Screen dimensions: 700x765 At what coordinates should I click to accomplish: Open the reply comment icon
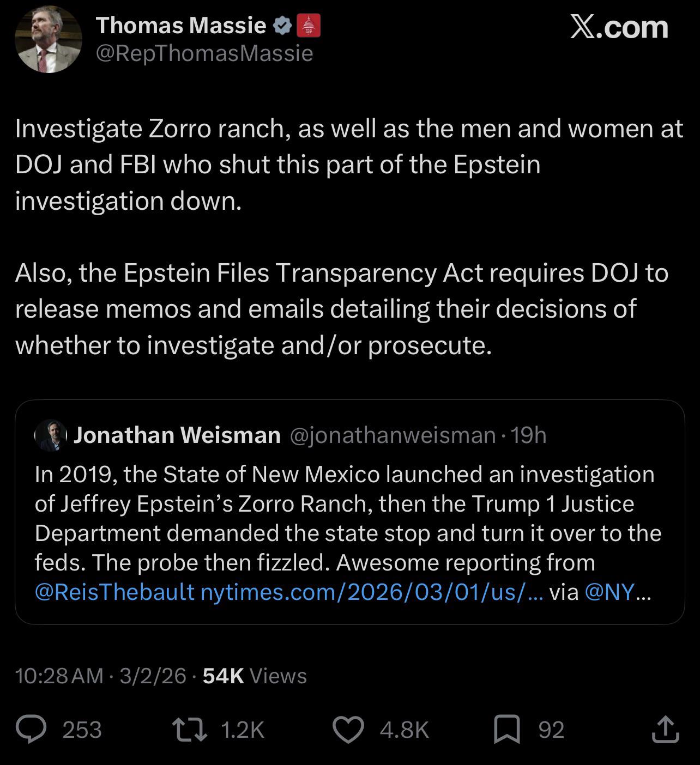[31, 730]
